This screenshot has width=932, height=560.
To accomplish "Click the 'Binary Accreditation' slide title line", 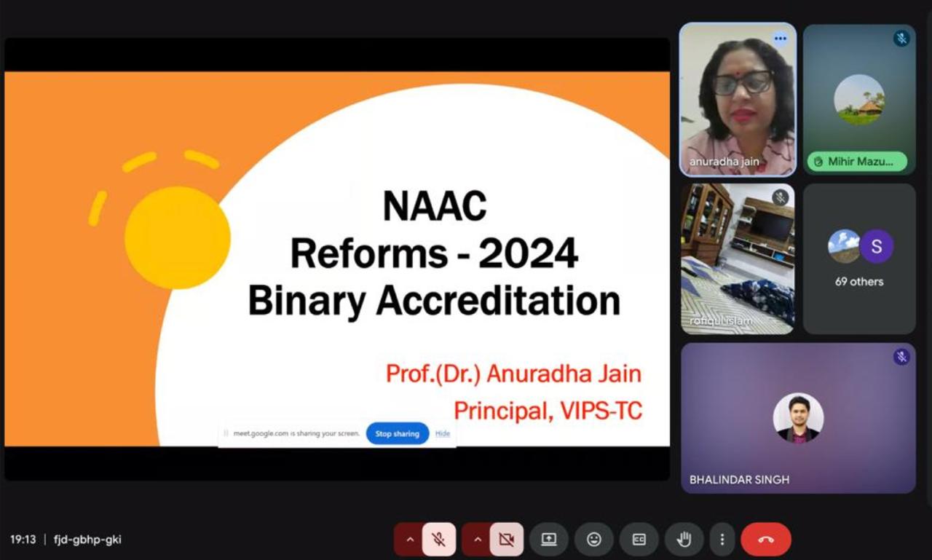I will click(434, 301).
